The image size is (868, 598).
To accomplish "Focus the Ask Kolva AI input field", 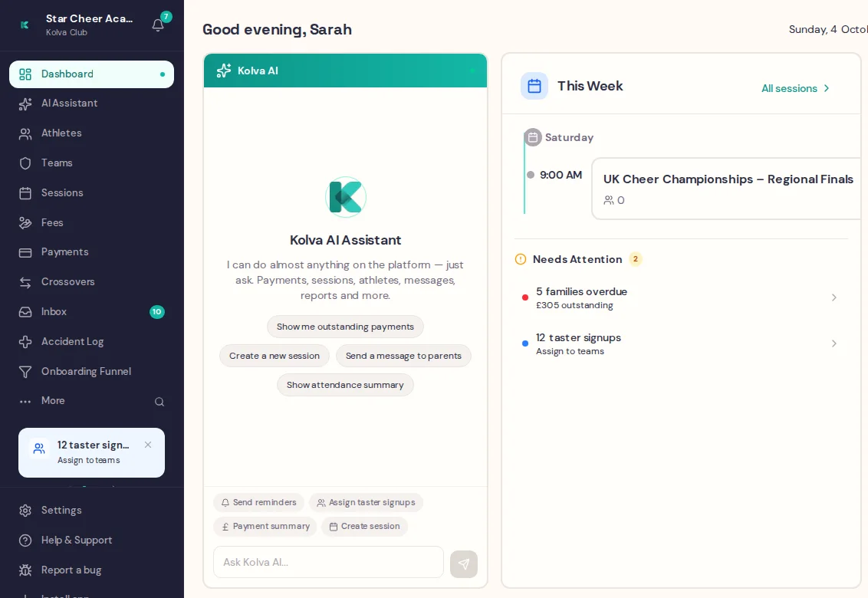I will pyautogui.click(x=328, y=563).
